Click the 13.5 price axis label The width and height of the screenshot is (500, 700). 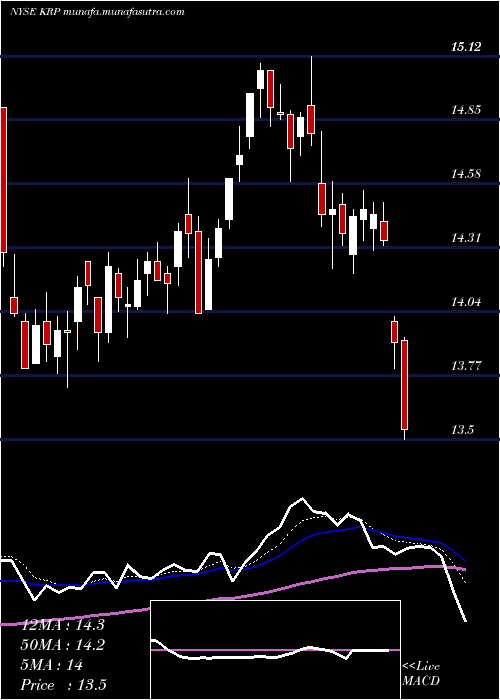click(462, 430)
